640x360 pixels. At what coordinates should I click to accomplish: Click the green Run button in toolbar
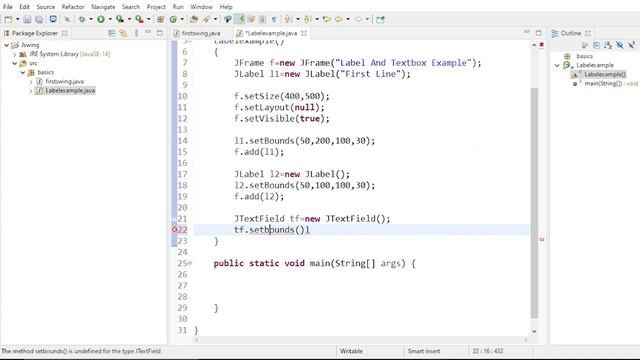tap(101, 19)
